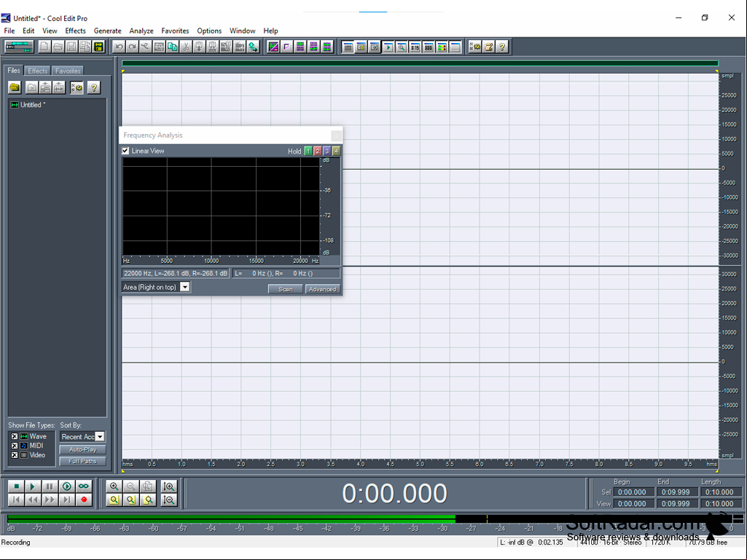Viewport: 747px width, 560px height.
Task: Click the Undo arrow in the toolbar
Action: [x=119, y=47]
